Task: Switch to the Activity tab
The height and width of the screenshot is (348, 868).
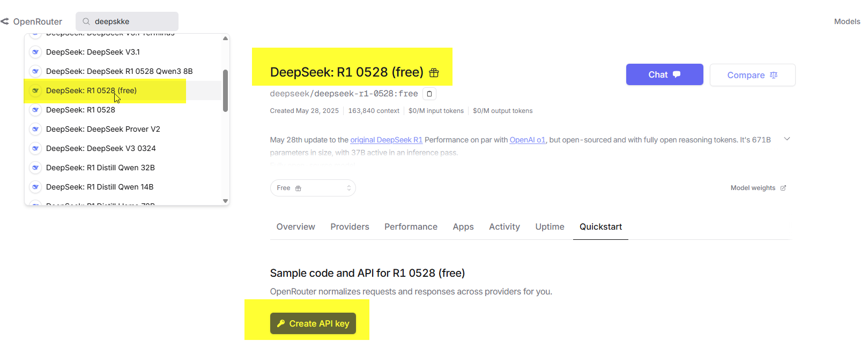Action: coord(505,227)
